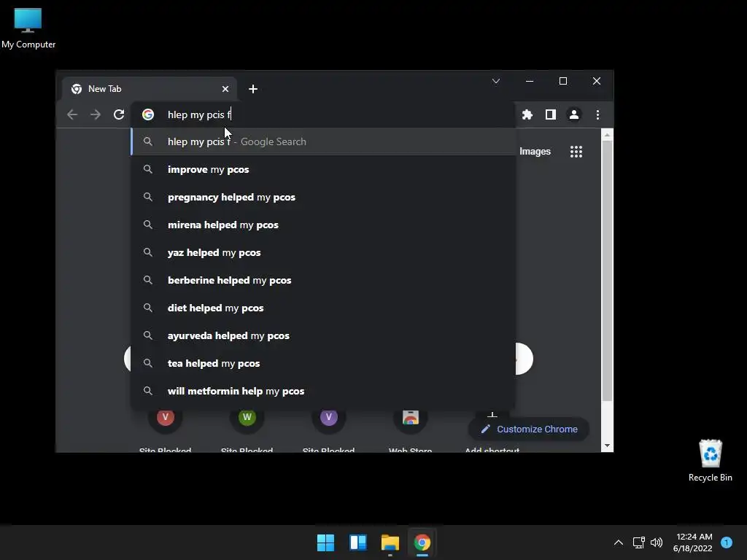Open a new tab with plus button
Image resolution: width=747 pixels, height=560 pixels.
coord(253,89)
